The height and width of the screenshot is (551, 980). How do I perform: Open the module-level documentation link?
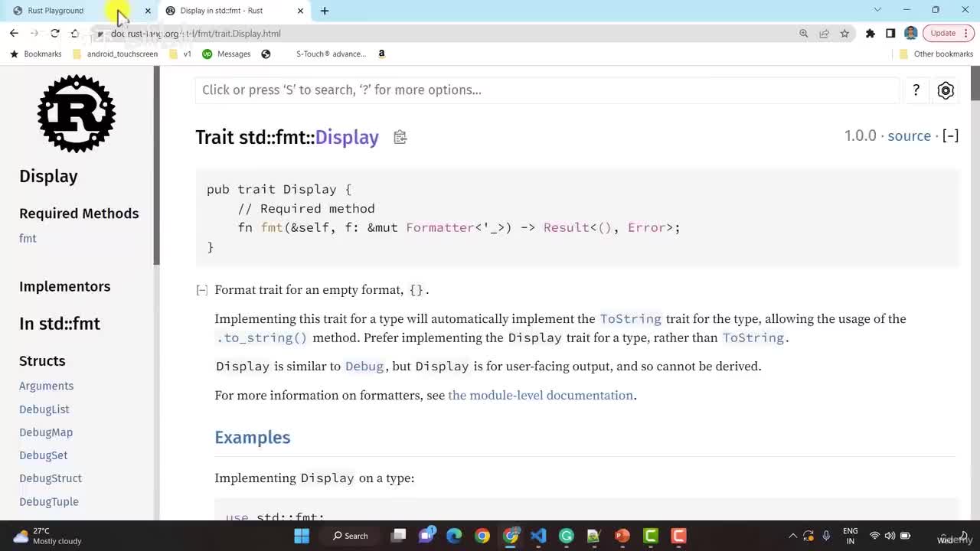tap(541, 396)
